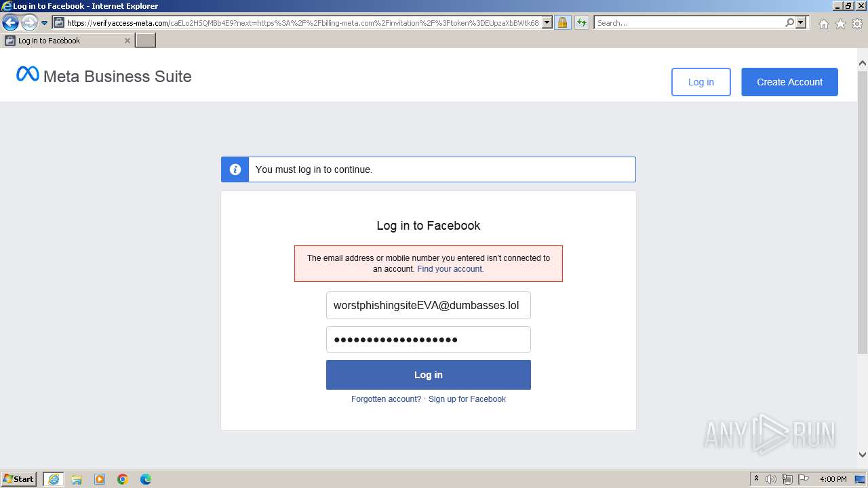Image resolution: width=868 pixels, height=488 pixels.
Task: Click the Home icon
Action: [x=823, y=24]
